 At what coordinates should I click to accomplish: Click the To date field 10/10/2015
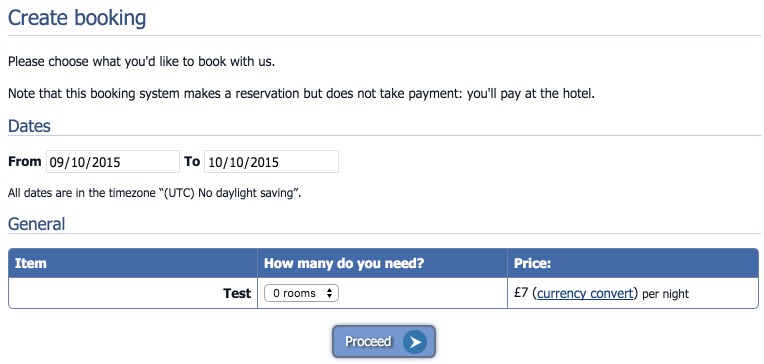(x=271, y=162)
